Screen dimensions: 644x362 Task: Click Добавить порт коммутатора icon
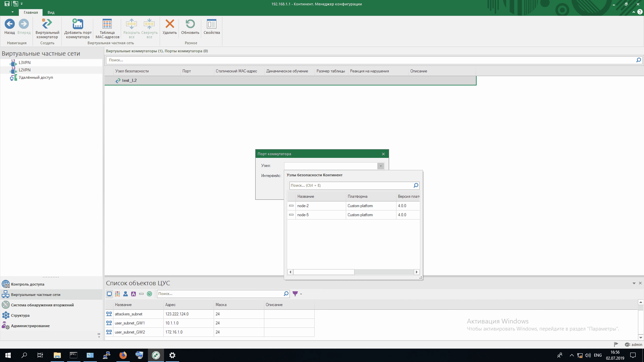click(x=78, y=24)
